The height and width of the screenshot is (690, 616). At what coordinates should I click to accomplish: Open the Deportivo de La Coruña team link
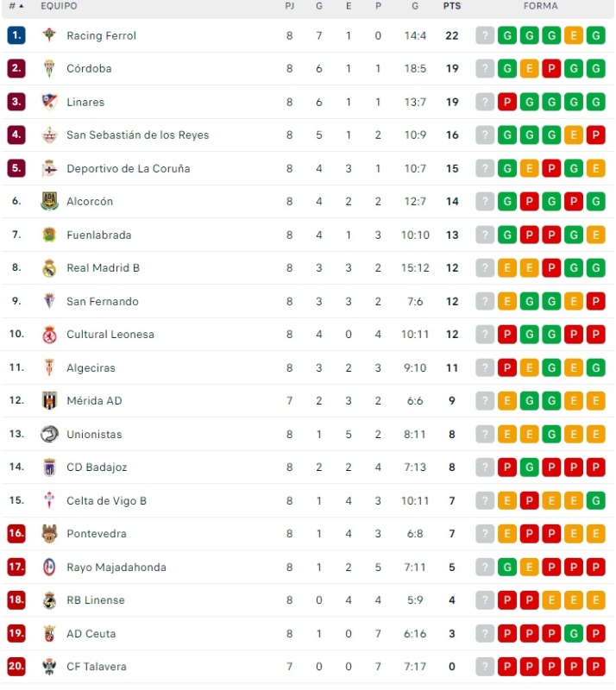(128, 168)
